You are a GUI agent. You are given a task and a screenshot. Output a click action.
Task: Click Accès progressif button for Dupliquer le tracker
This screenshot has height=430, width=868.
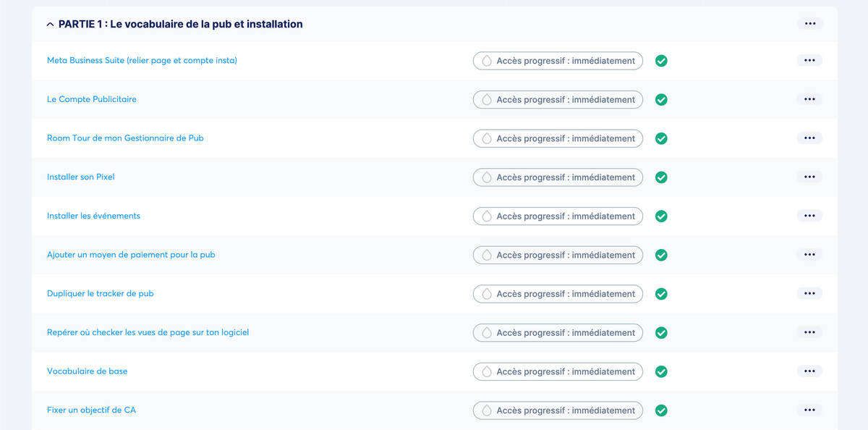(x=558, y=294)
